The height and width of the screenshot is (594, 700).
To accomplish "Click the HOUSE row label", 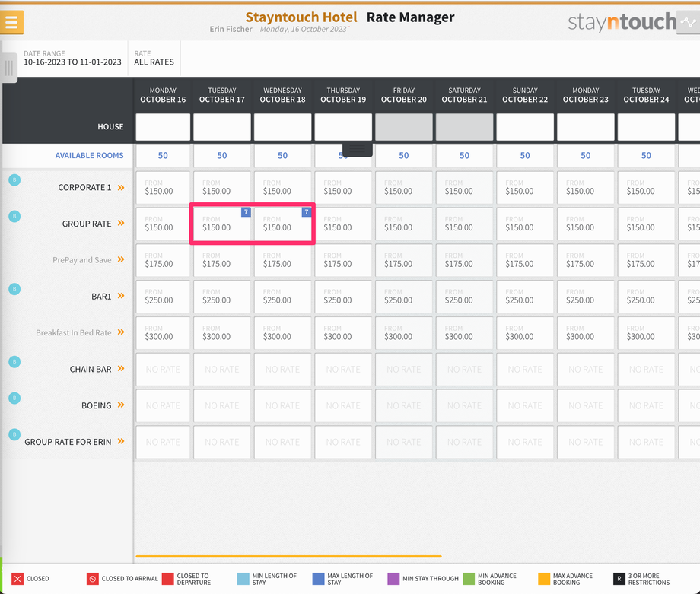I will (110, 127).
